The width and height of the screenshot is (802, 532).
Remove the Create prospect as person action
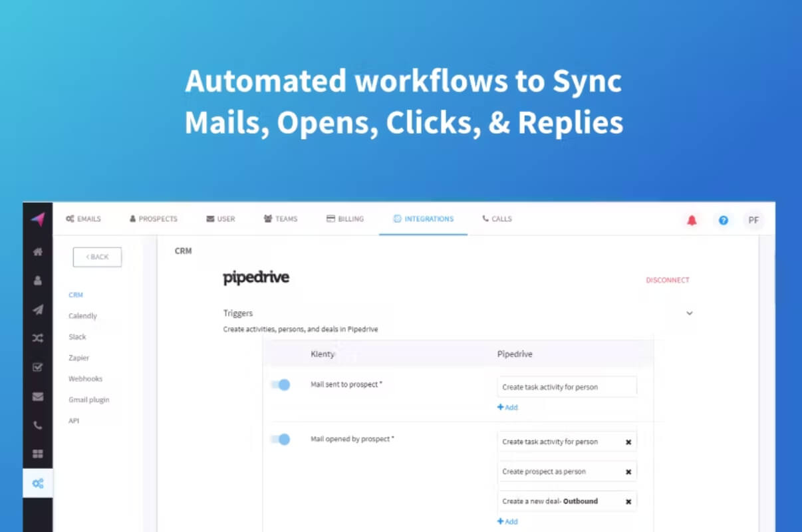point(628,471)
